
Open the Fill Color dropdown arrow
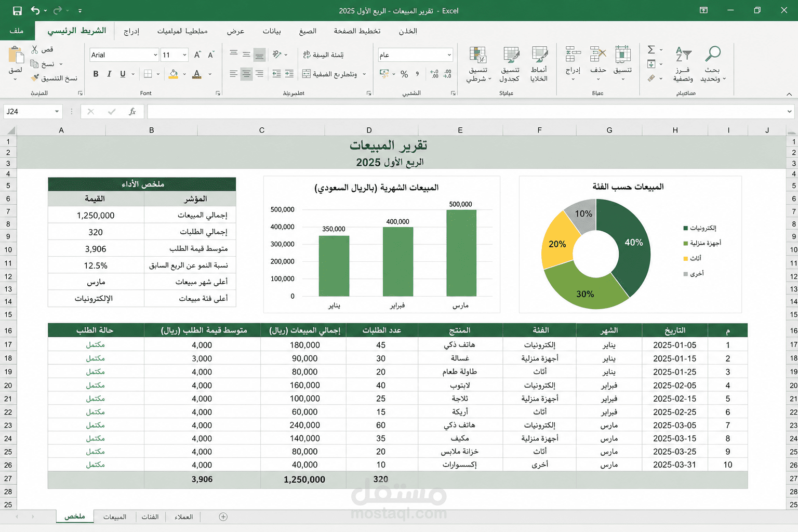click(184, 74)
